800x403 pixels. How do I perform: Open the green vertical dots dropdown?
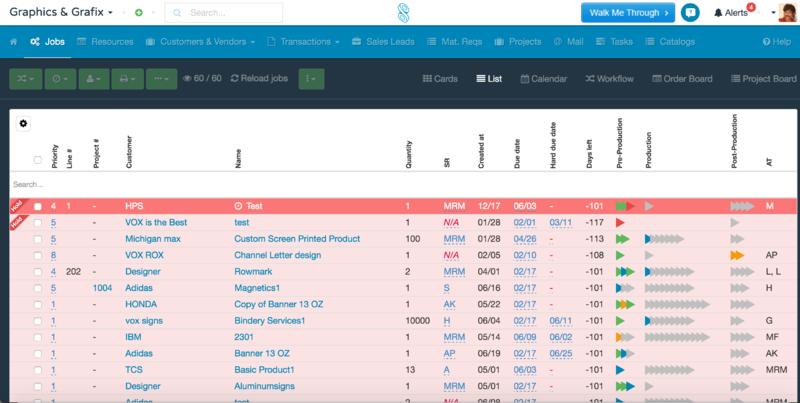(x=311, y=79)
